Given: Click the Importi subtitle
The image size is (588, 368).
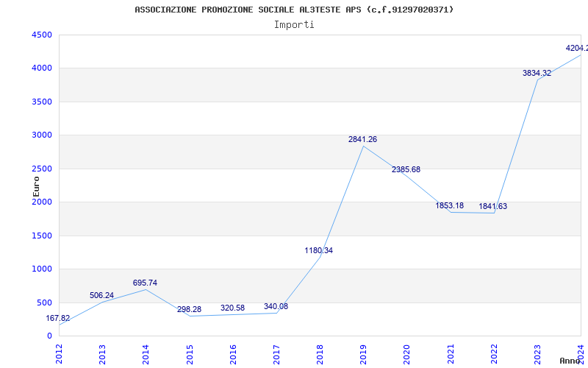Looking at the screenshot, I should [294, 25].
